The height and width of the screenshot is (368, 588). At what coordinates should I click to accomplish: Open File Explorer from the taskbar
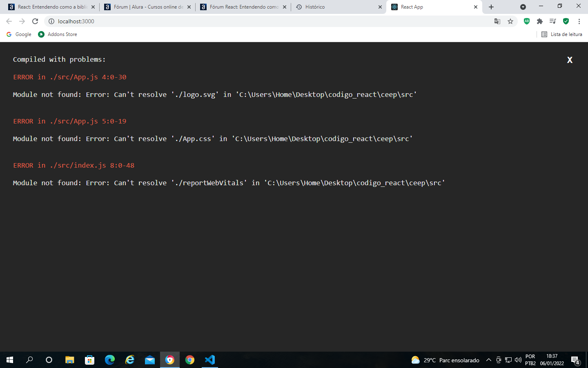[x=70, y=360]
